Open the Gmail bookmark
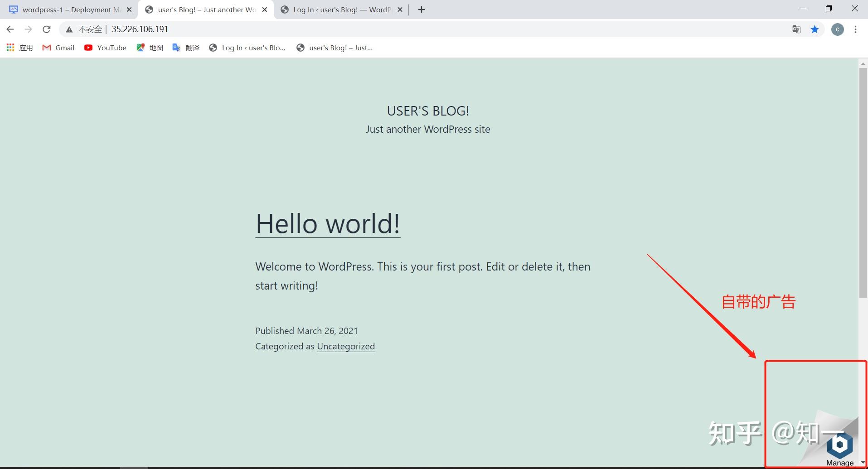This screenshot has width=868, height=469. point(58,48)
